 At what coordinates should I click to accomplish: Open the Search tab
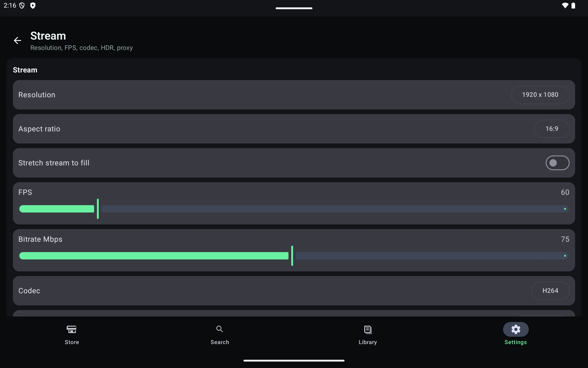pos(220,335)
